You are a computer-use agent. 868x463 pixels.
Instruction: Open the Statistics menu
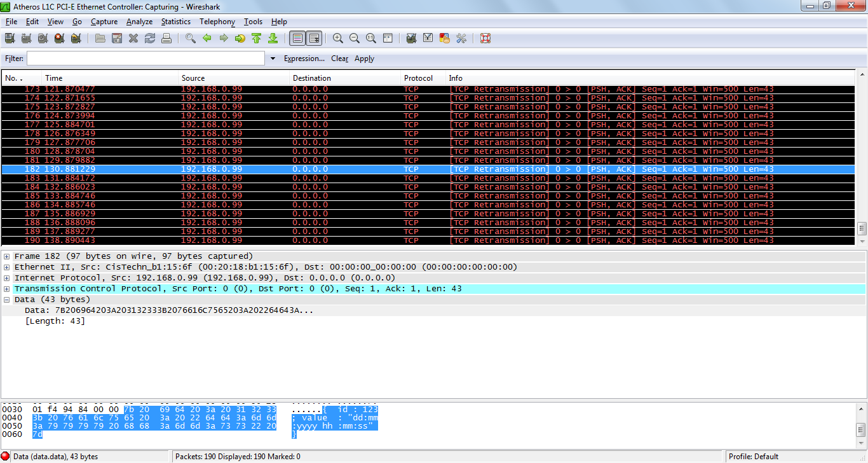point(176,22)
